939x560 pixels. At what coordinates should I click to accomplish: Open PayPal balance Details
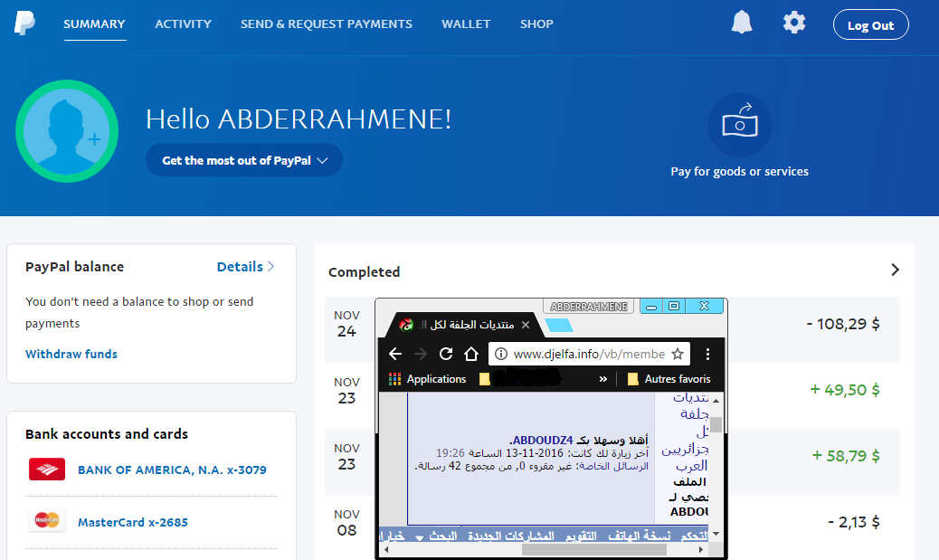[245, 267]
